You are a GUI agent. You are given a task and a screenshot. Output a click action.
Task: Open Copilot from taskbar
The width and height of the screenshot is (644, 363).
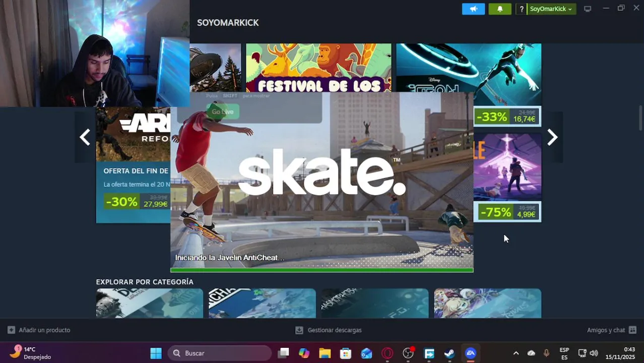click(x=304, y=353)
